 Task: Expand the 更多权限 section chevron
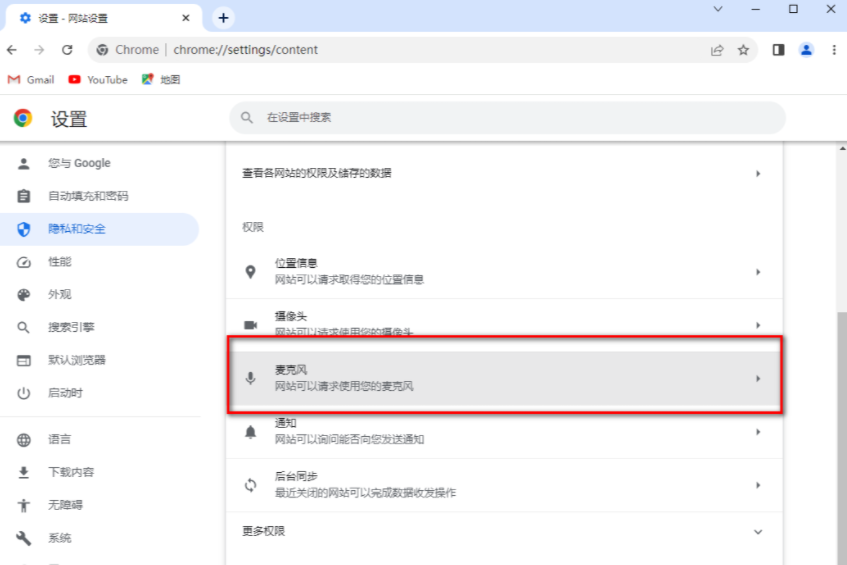758,532
